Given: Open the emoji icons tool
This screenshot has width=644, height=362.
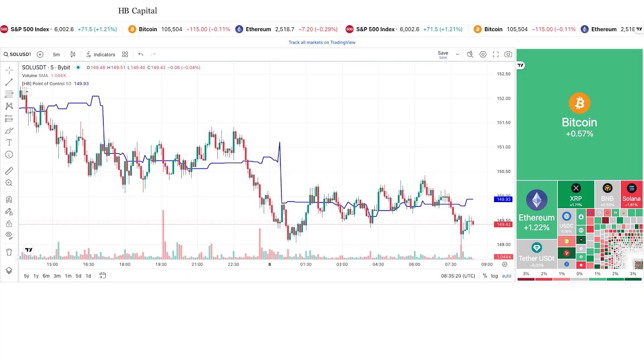Looking at the screenshot, I should pyautogui.click(x=9, y=155).
